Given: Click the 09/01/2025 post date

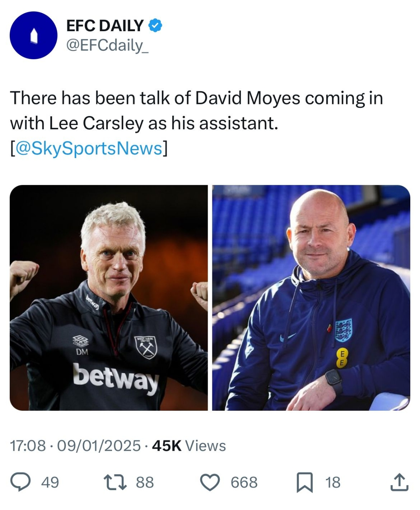Looking at the screenshot, I should pyautogui.click(x=99, y=446).
